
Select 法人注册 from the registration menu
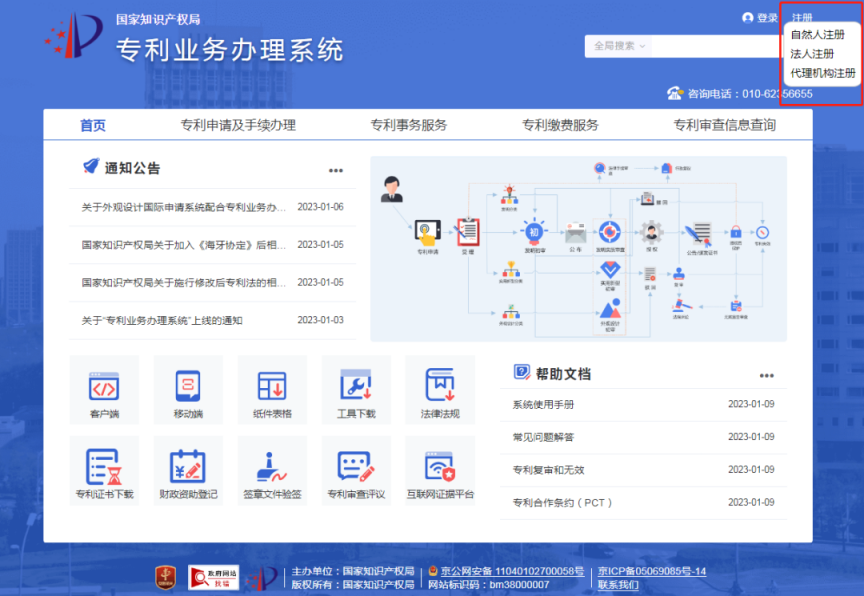click(x=812, y=54)
